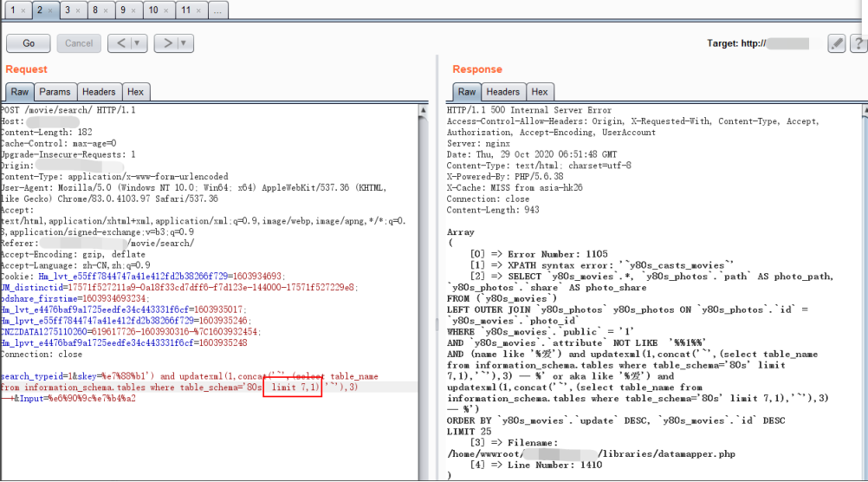Click the request pane scroll-up arrow
The width and height of the screenshot is (868, 482).
pyautogui.click(x=423, y=110)
